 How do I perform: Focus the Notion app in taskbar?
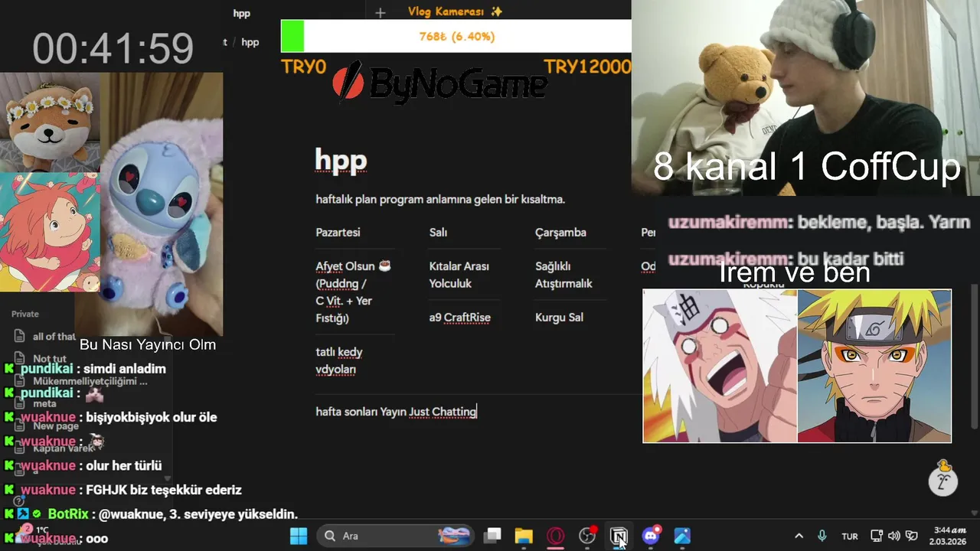[619, 536]
